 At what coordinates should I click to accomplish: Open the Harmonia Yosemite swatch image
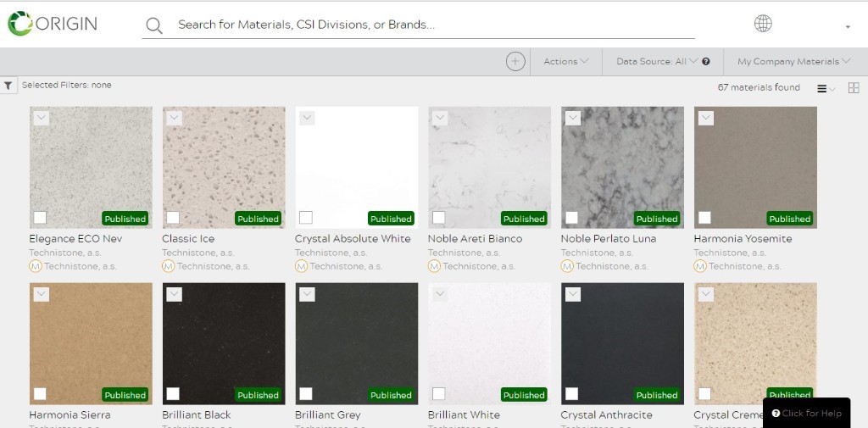755,167
